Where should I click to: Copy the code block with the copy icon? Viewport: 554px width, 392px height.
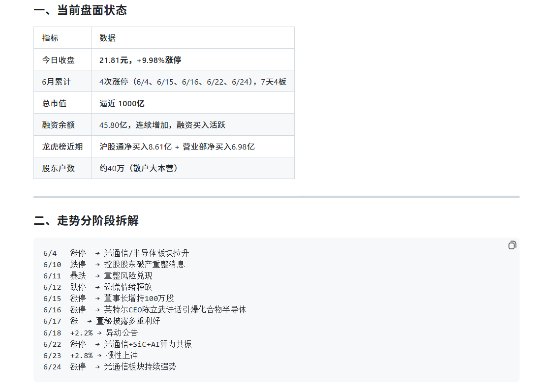(x=512, y=245)
